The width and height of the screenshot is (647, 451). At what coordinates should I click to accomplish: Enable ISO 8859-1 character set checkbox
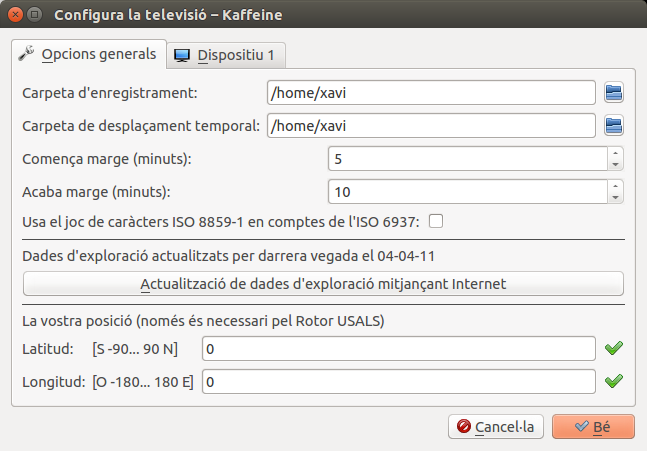pyautogui.click(x=435, y=221)
